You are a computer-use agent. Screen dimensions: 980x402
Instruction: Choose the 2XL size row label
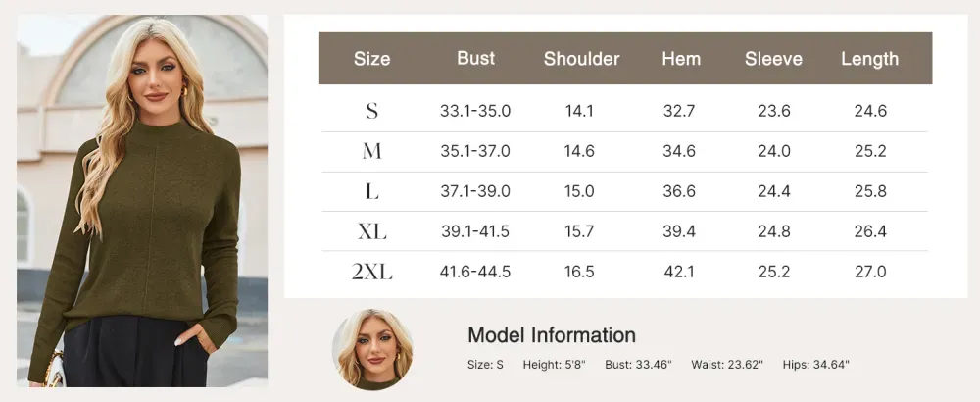[x=371, y=272]
